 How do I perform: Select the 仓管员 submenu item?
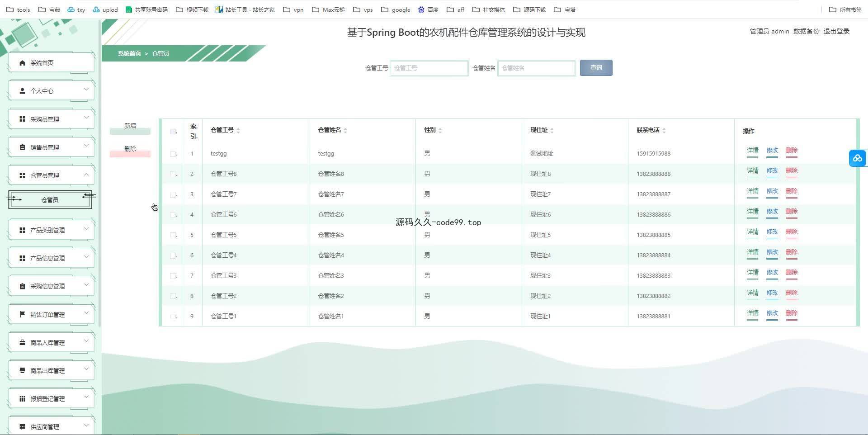coord(50,200)
